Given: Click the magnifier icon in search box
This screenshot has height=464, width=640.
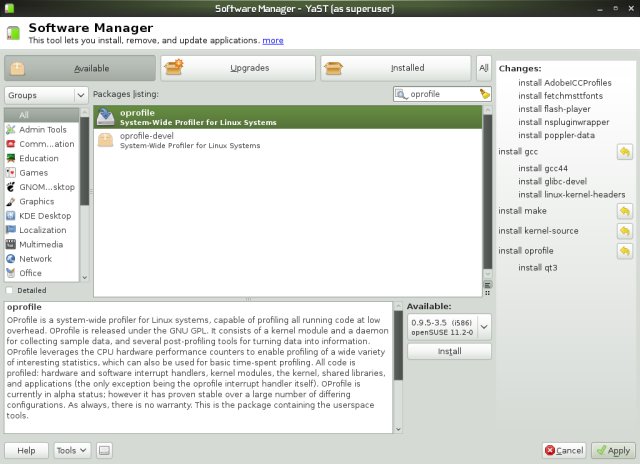Looking at the screenshot, I should pos(401,94).
